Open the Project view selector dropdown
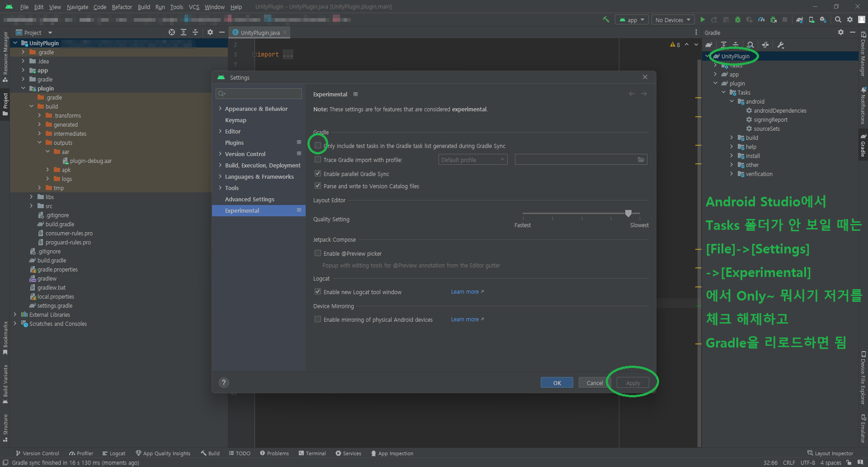 (x=34, y=33)
